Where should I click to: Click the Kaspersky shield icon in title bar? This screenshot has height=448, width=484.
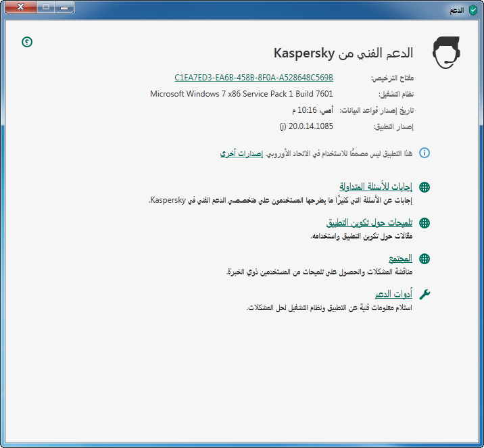tap(473, 10)
